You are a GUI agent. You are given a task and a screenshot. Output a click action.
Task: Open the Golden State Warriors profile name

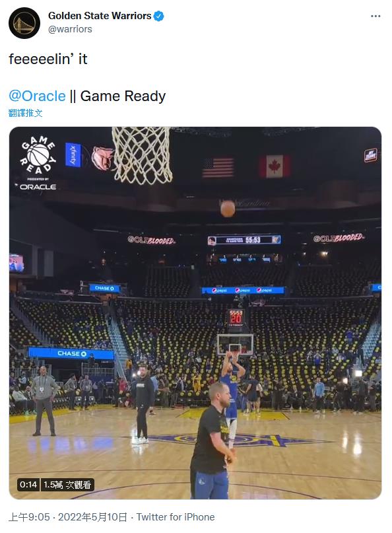pos(100,16)
